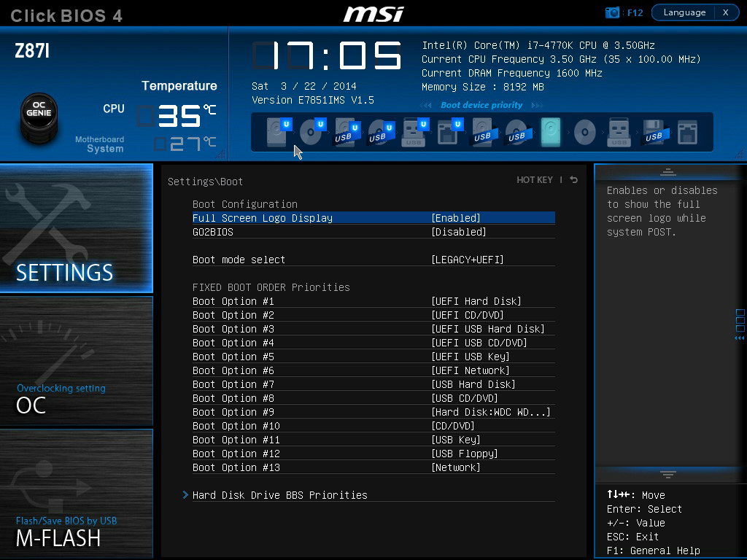The width and height of the screenshot is (747, 560).
Task: Click the Memory Size : 8192 MB text
Action: pos(483,87)
